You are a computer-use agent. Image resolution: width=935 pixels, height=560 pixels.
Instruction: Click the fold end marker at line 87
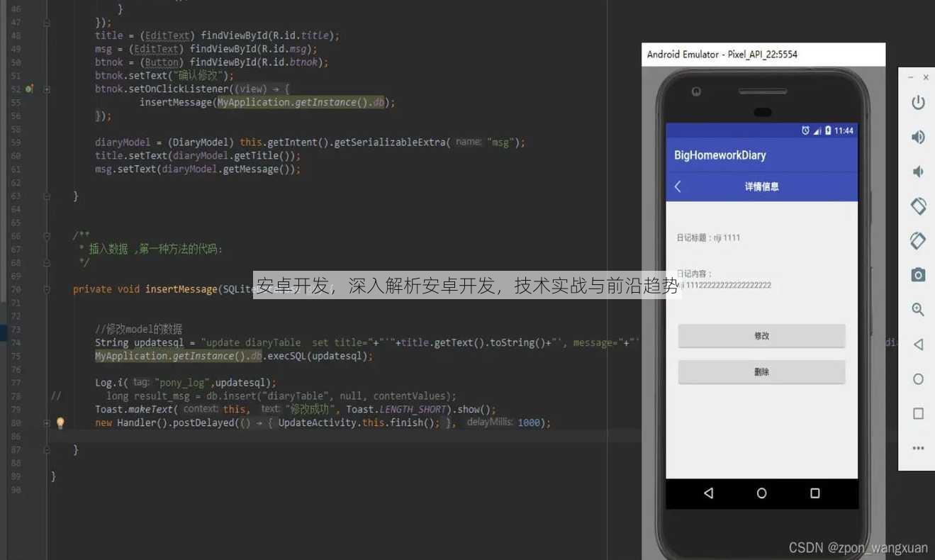[47, 450]
